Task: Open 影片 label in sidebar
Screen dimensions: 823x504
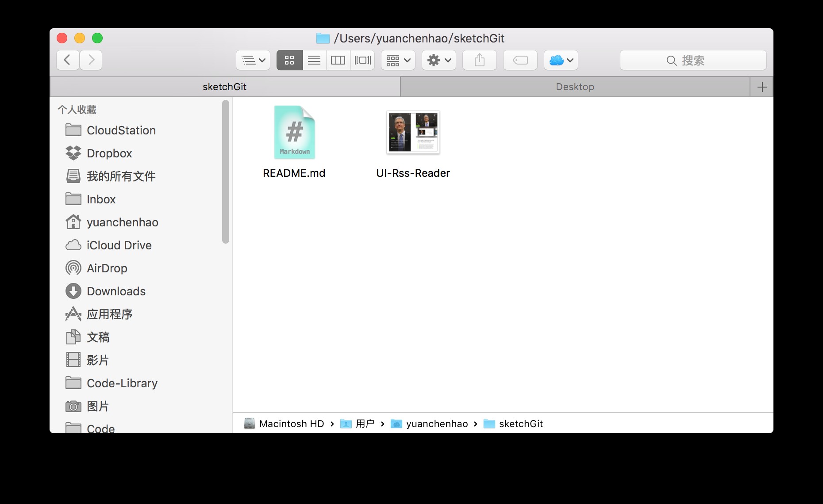Action: tap(98, 360)
